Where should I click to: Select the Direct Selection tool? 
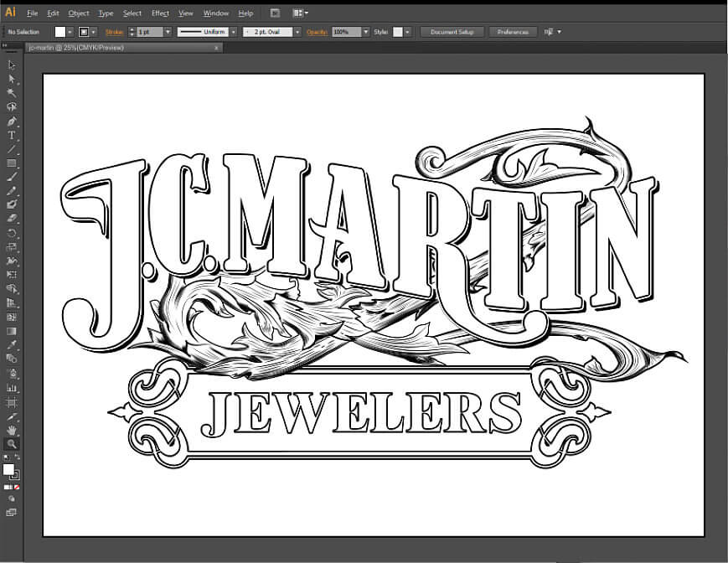click(x=12, y=79)
